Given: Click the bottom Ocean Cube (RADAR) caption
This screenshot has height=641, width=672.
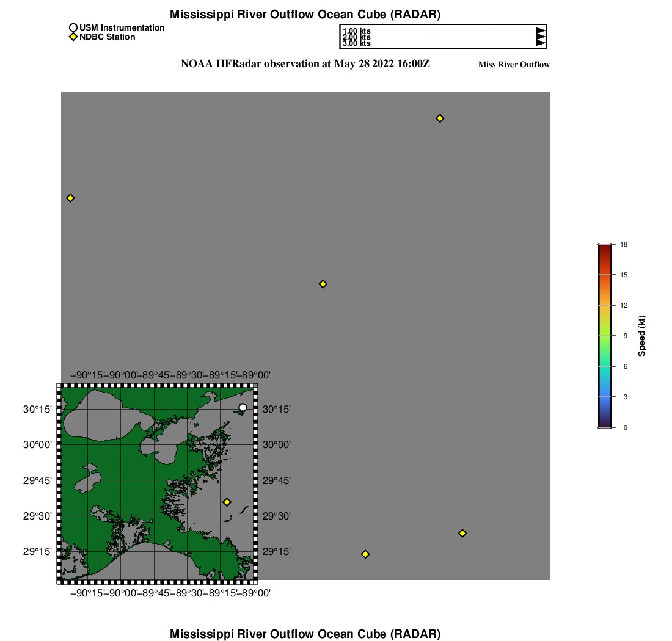Looking at the screenshot, I should click(305, 634).
